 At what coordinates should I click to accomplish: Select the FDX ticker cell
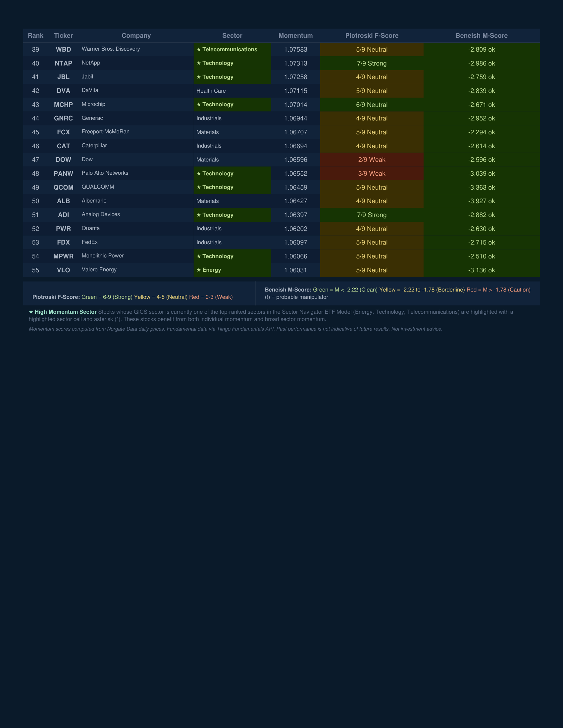point(63,242)
